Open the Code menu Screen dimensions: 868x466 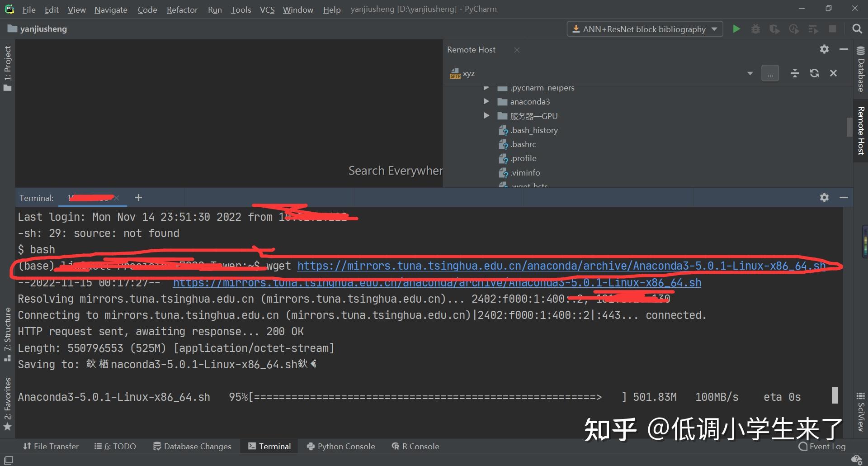[x=147, y=10]
